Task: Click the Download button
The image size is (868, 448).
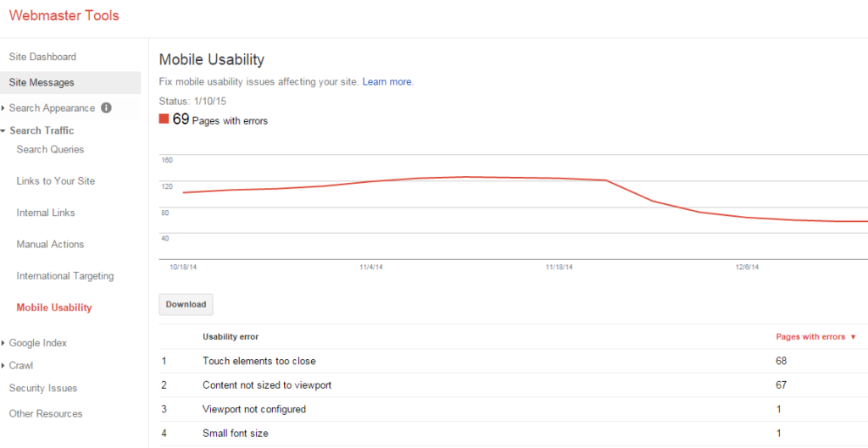Action: coord(186,304)
